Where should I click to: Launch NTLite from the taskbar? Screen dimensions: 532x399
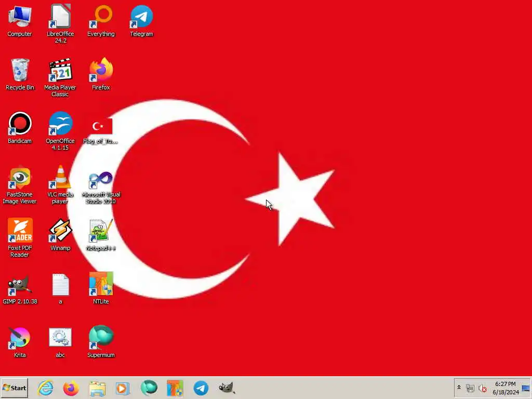click(x=175, y=388)
